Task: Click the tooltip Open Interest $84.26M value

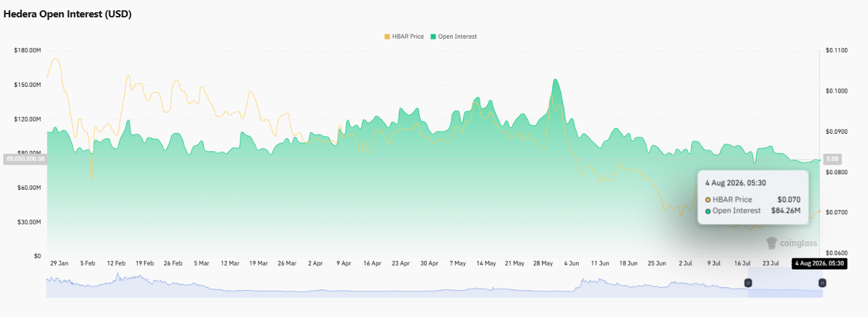Action: [x=786, y=211]
